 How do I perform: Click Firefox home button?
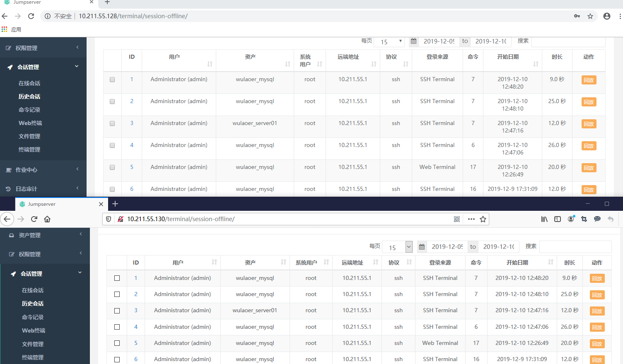pyautogui.click(x=47, y=219)
